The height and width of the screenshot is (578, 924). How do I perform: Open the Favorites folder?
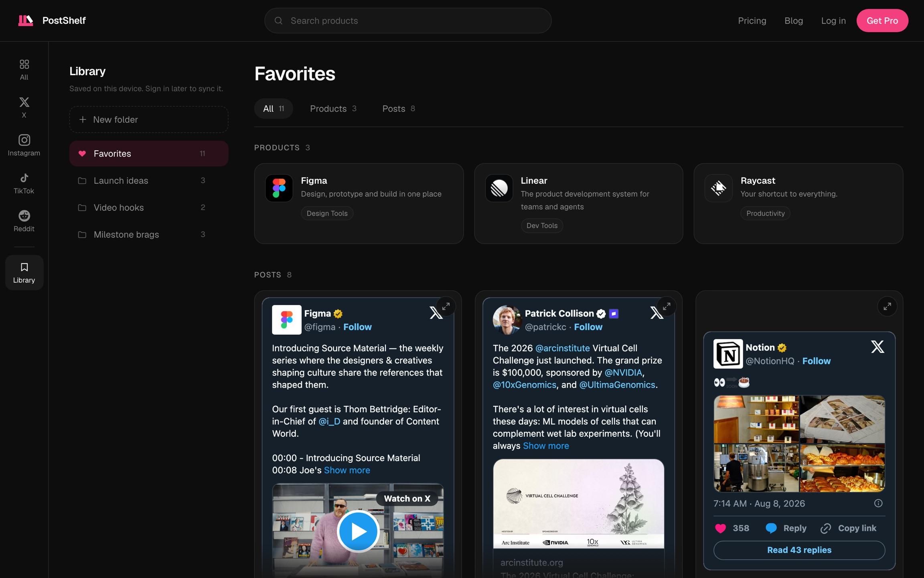149,154
